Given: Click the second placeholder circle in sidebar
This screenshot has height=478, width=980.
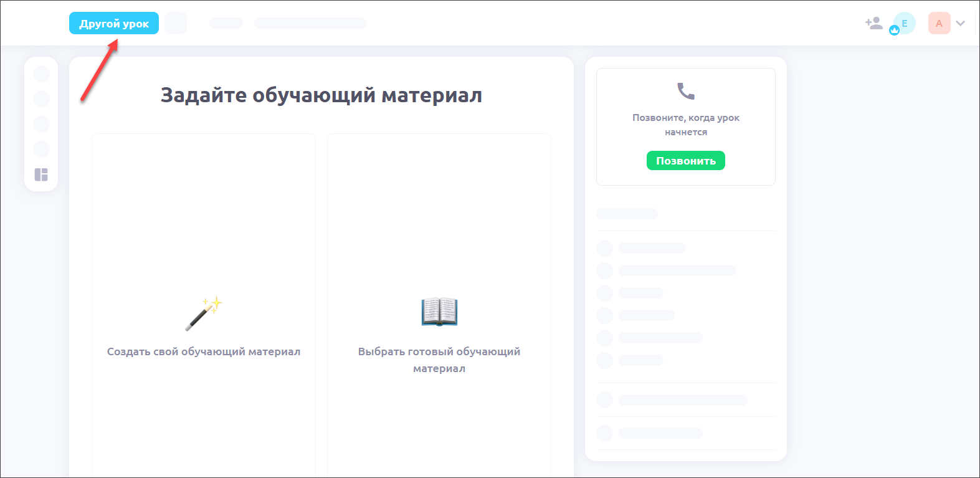Looking at the screenshot, I should [x=41, y=98].
